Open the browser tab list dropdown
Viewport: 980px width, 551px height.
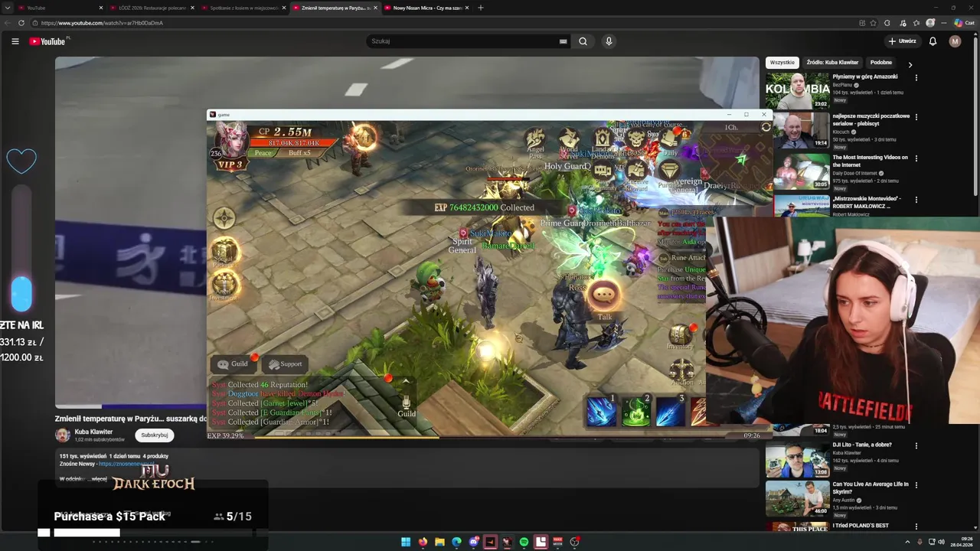pos(7,8)
